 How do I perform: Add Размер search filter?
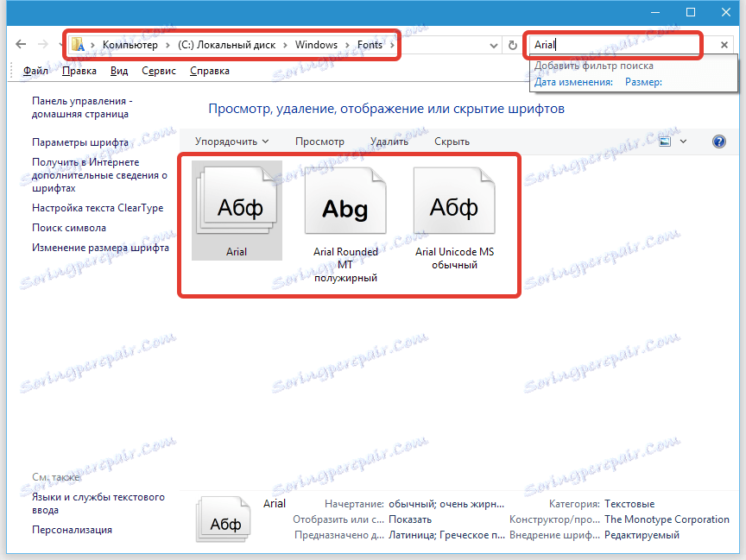pyautogui.click(x=643, y=82)
